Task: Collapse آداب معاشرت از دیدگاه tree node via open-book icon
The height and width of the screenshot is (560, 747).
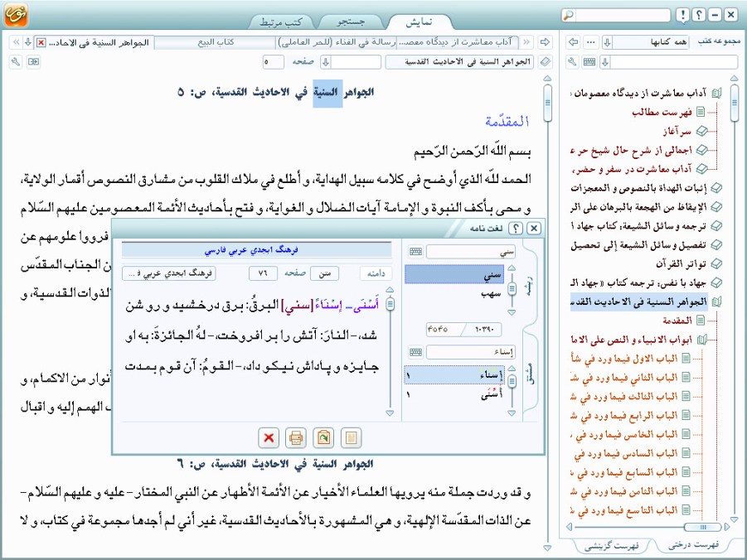Action: tap(716, 94)
